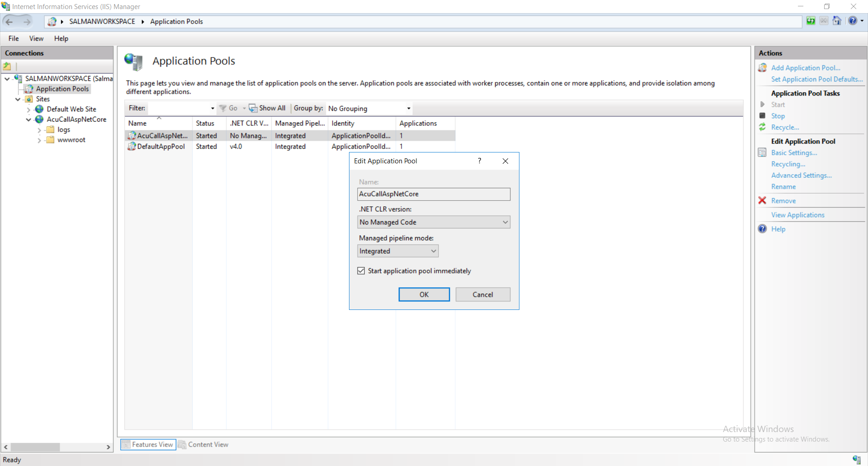Image resolution: width=868 pixels, height=466 pixels.
Task: Open the Advanced Settings link
Action: (x=801, y=176)
